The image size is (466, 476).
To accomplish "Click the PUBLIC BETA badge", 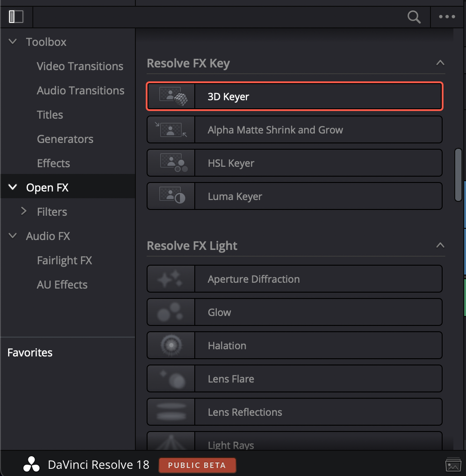I will point(197,465).
